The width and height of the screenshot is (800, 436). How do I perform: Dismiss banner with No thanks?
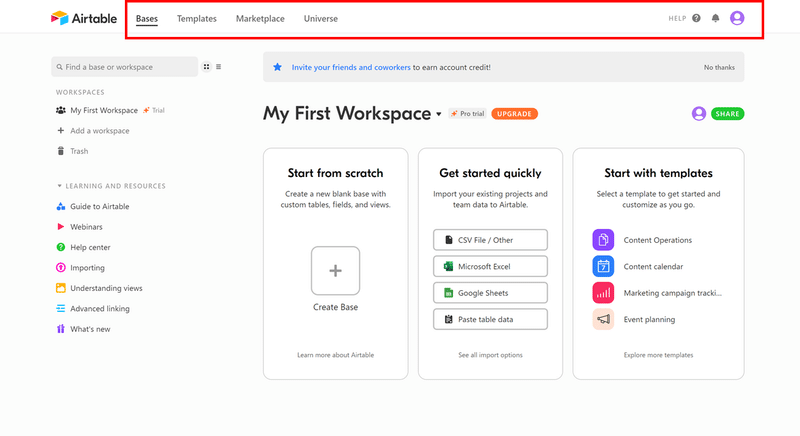pyautogui.click(x=719, y=67)
